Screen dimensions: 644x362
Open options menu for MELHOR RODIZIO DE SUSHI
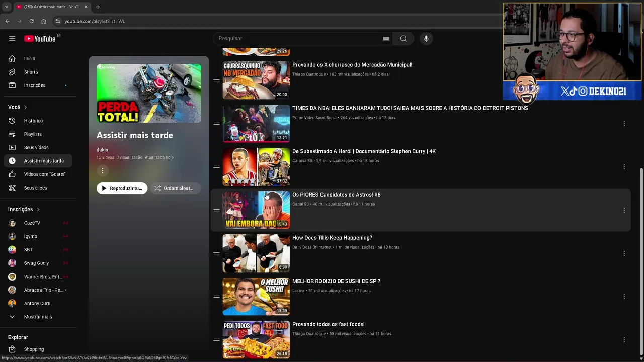pos(624,297)
